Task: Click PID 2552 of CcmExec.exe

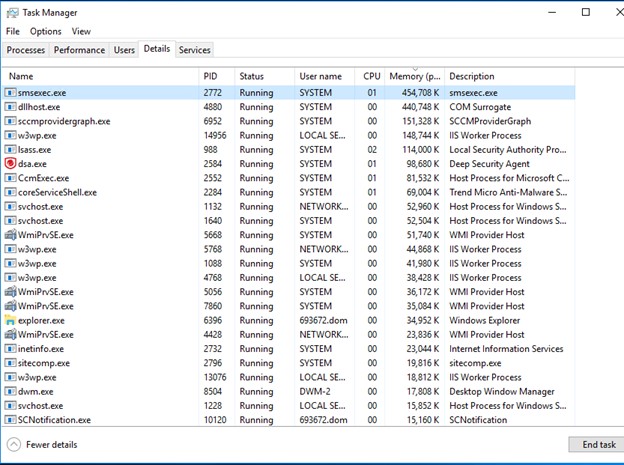Action: tap(213, 178)
